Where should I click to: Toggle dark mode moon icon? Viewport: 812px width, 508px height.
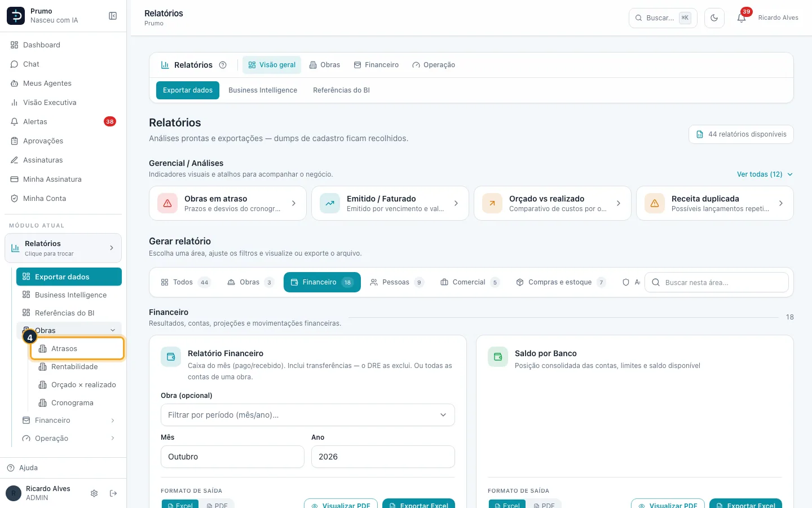[x=714, y=18]
